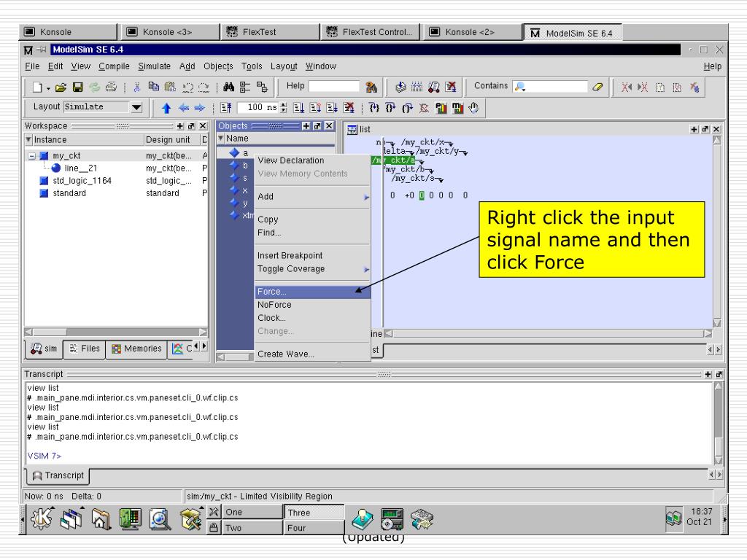747x560 pixels.
Task: Click the blue up-arrow environment icon
Action: click(166, 108)
